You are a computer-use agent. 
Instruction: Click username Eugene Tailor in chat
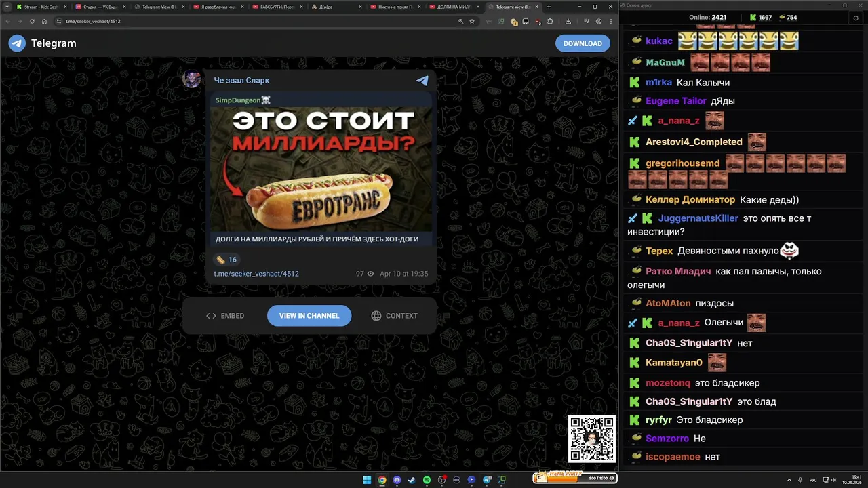pyautogui.click(x=676, y=101)
